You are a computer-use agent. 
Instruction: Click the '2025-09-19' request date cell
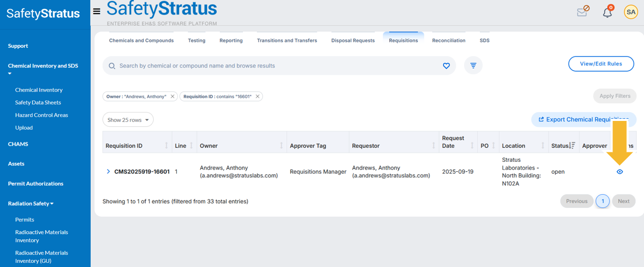click(457, 172)
